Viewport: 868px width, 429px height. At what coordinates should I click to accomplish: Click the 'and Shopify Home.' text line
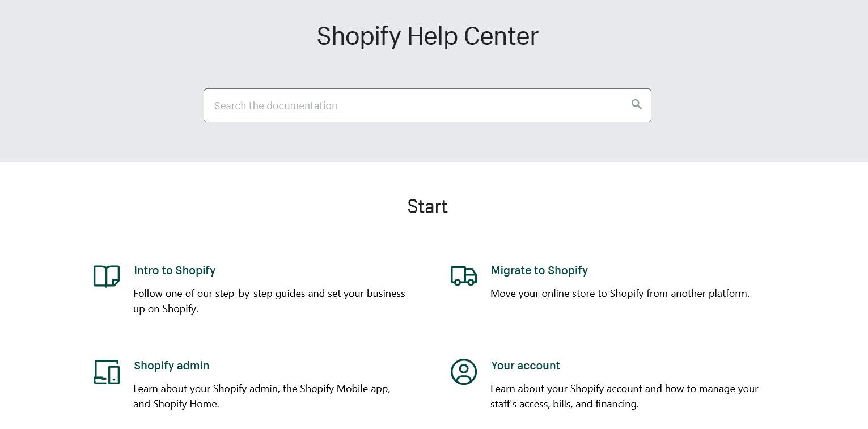(x=176, y=404)
